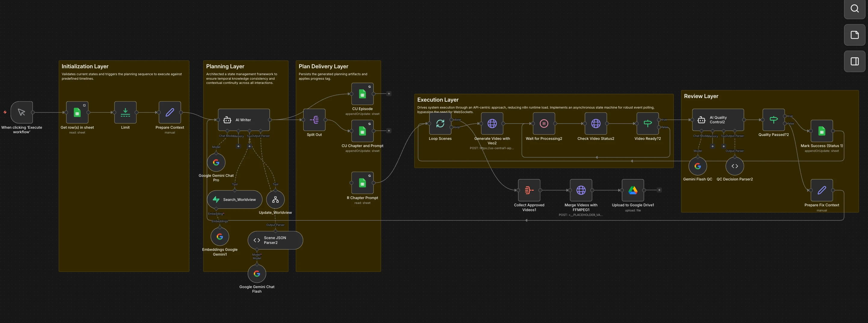Select the Planning Layer sticky note title
Viewport: 868px width, 323px height.
pos(225,66)
